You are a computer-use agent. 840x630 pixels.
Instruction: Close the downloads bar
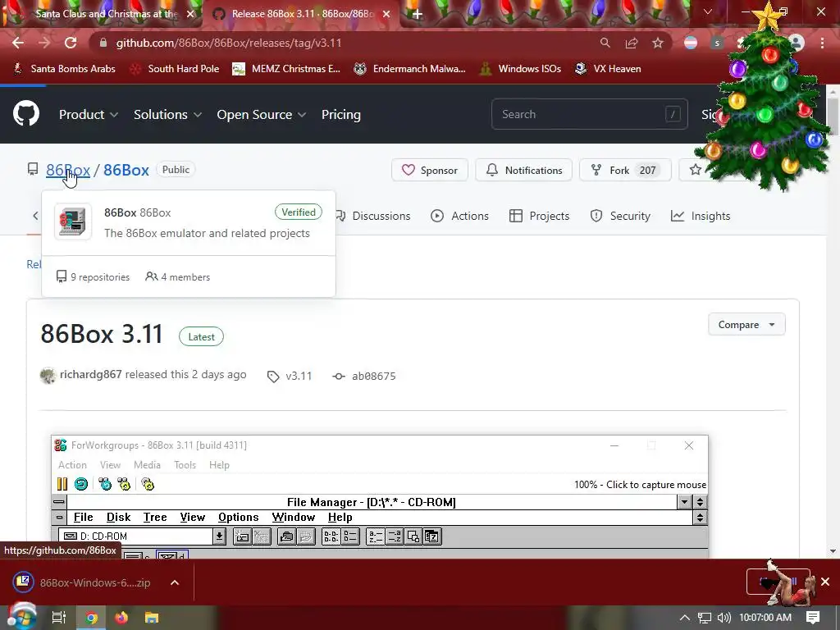coord(825,582)
